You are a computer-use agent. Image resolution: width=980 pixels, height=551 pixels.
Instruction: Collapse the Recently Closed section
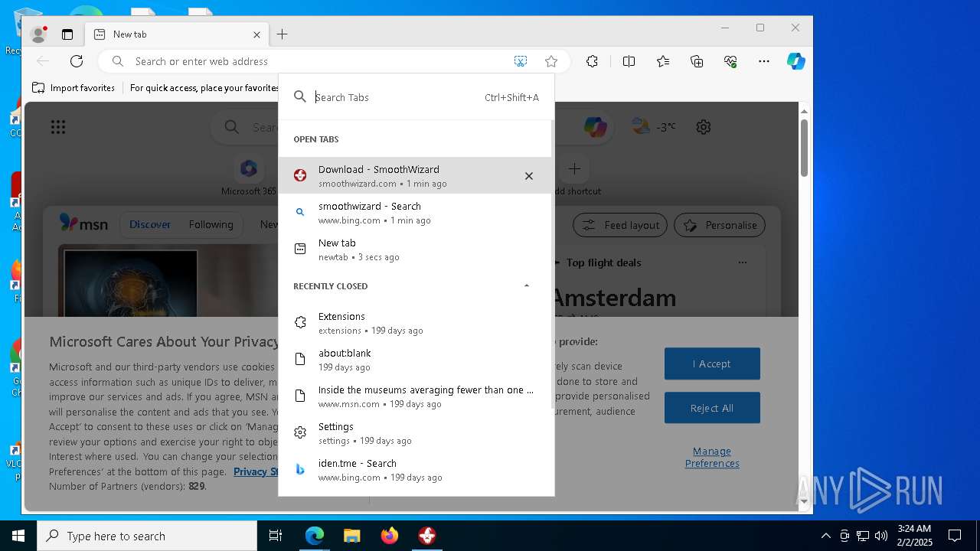(x=526, y=286)
